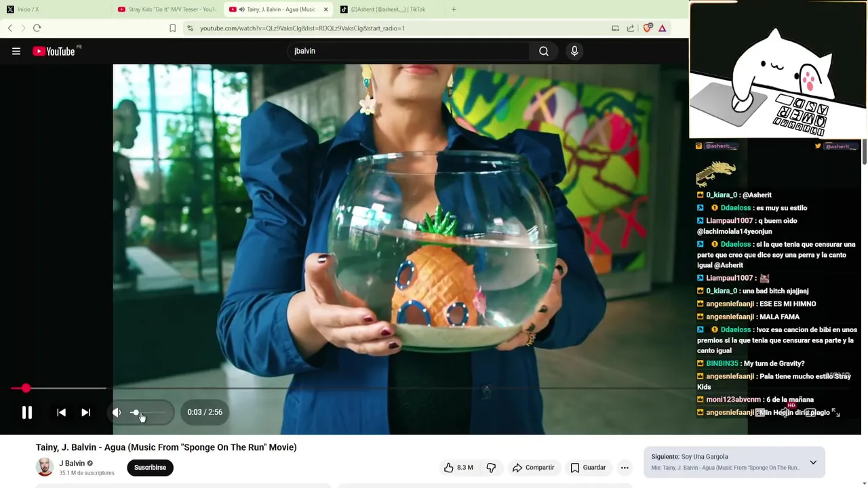The image size is (868, 488).
Task: Go back using browser back arrow
Action: click(10, 28)
